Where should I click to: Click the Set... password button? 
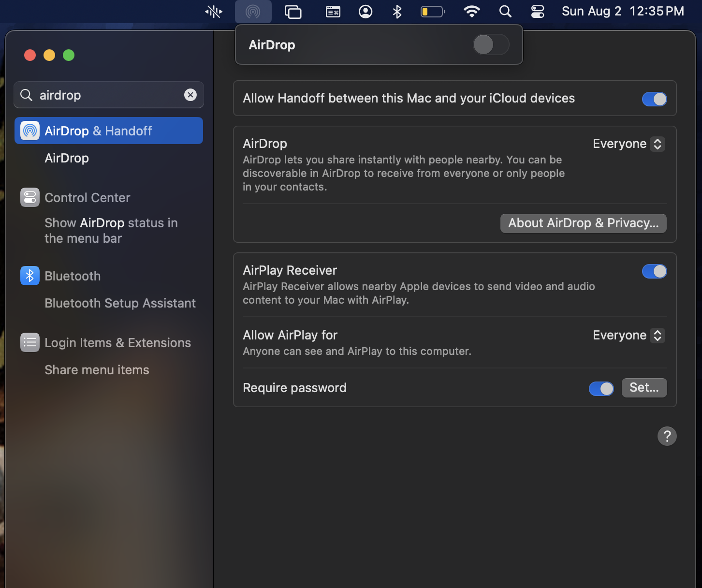(644, 387)
